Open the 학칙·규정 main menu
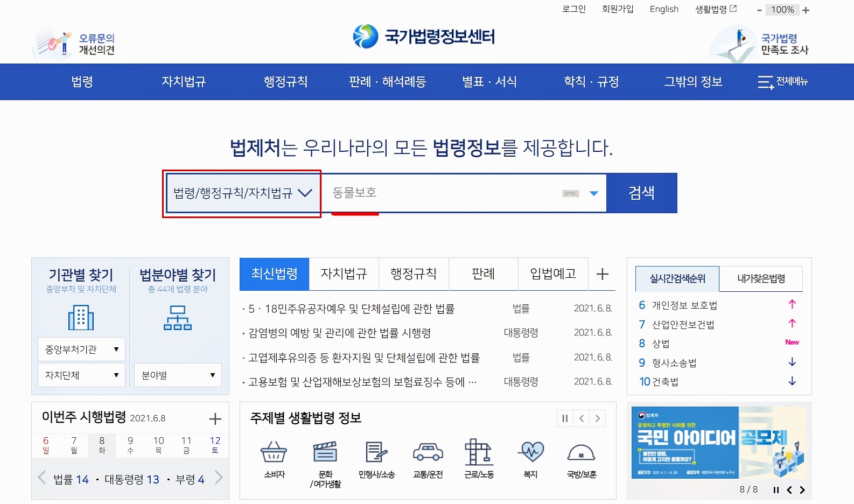The height and width of the screenshot is (504, 854). 591,82
